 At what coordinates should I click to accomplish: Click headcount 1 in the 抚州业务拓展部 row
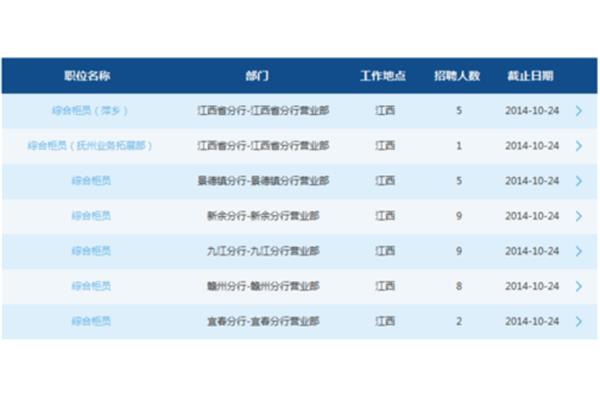point(459,146)
